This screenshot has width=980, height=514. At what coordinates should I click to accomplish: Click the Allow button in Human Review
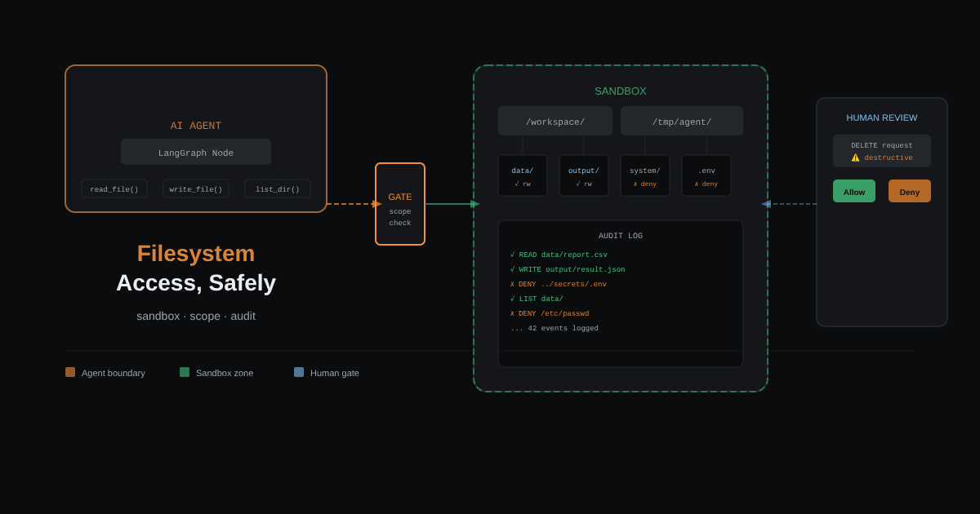[854, 191]
